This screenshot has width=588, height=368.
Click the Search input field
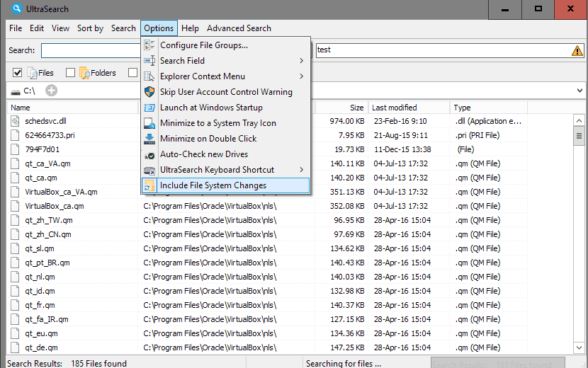click(91, 50)
